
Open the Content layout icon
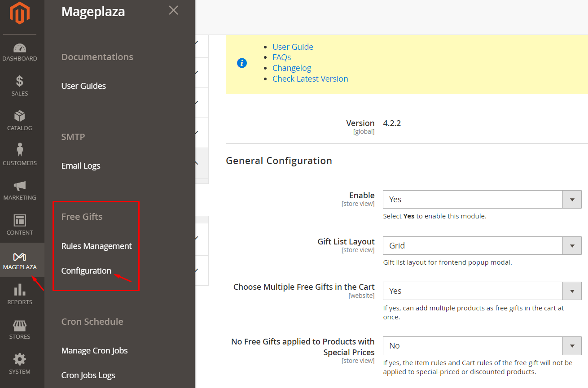20,220
